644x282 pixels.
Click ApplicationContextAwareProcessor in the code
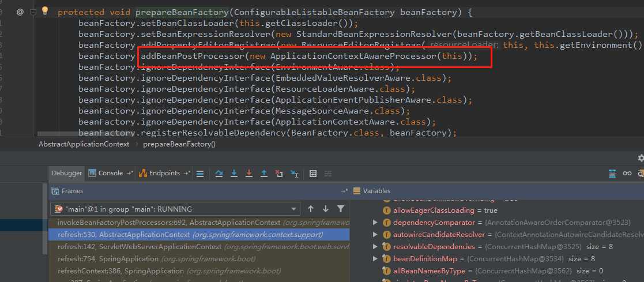point(353,56)
